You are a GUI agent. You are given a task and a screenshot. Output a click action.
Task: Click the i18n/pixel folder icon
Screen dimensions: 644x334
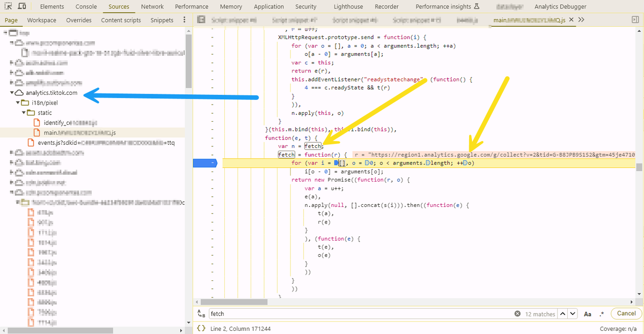coord(25,102)
